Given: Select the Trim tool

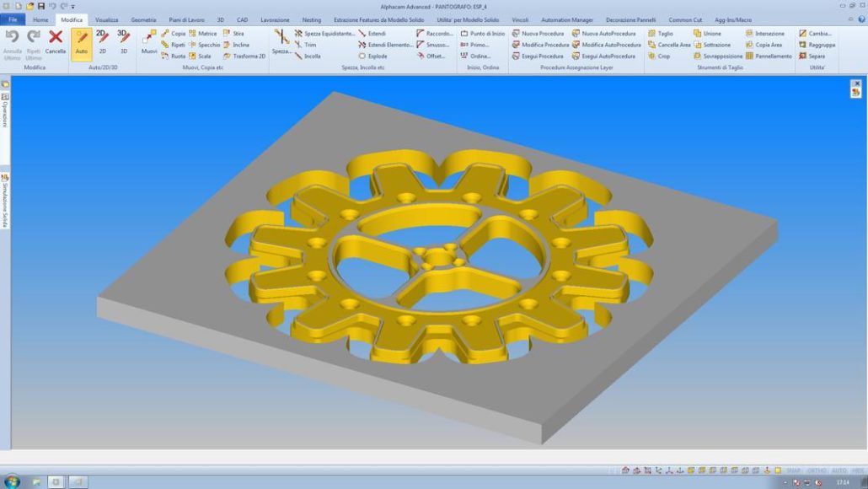Looking at the screenshot, I should 306,45.
